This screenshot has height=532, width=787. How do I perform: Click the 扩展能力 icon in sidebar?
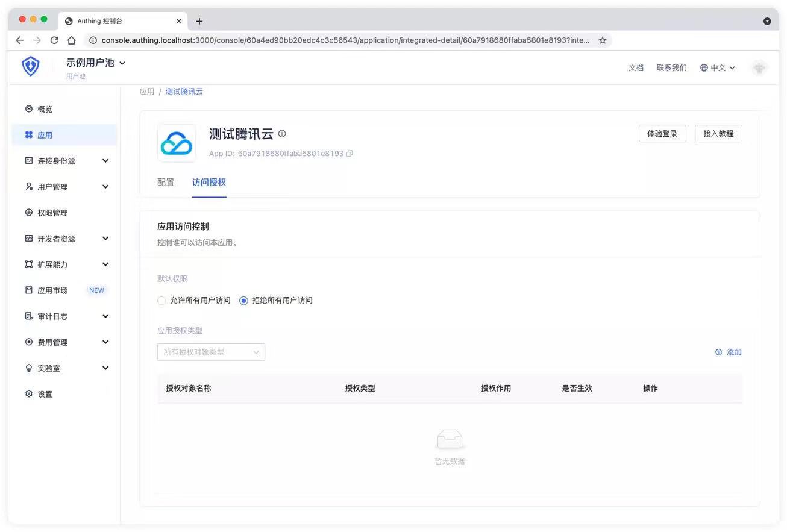(28, 264)
